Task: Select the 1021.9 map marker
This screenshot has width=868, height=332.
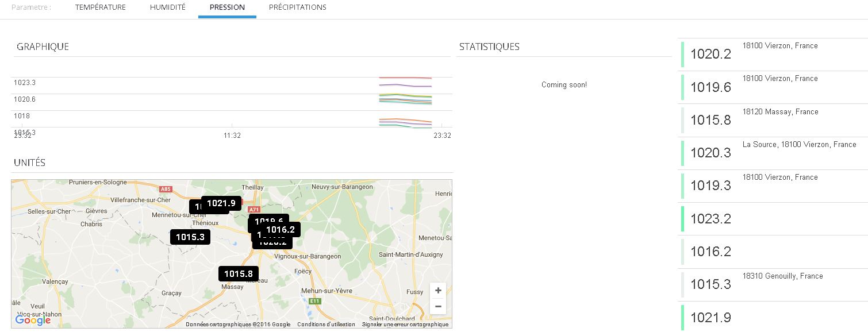Action: [221, 203]
